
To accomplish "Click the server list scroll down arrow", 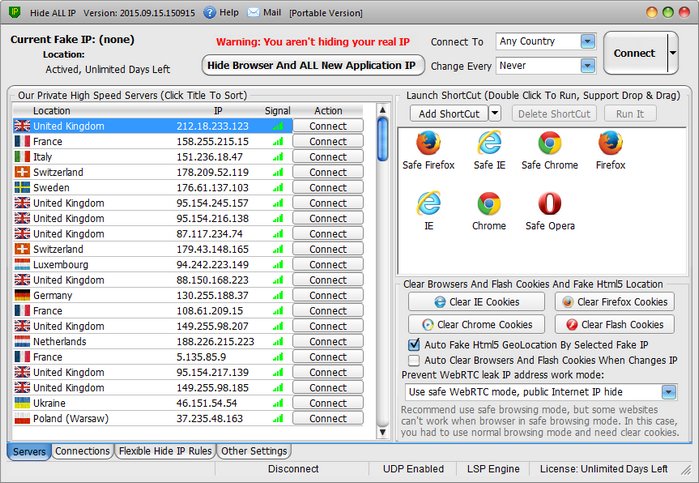I will click(382, 432).
